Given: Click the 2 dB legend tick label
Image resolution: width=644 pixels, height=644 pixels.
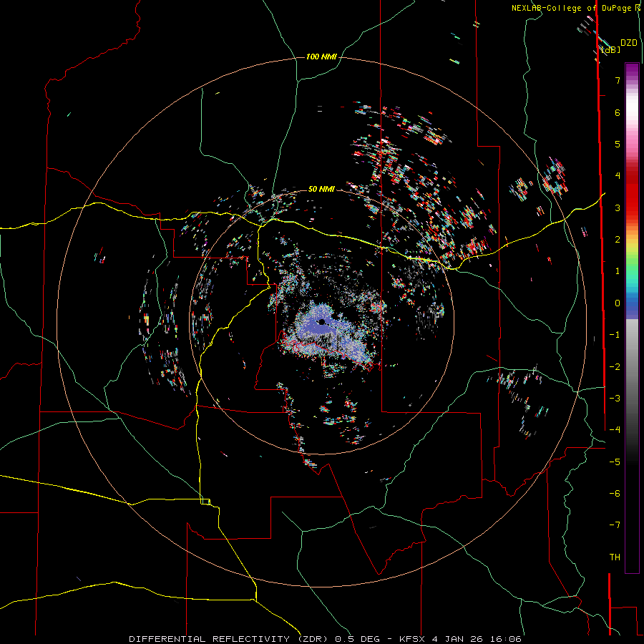Looking at the screenshot, I should click(618, 240).
